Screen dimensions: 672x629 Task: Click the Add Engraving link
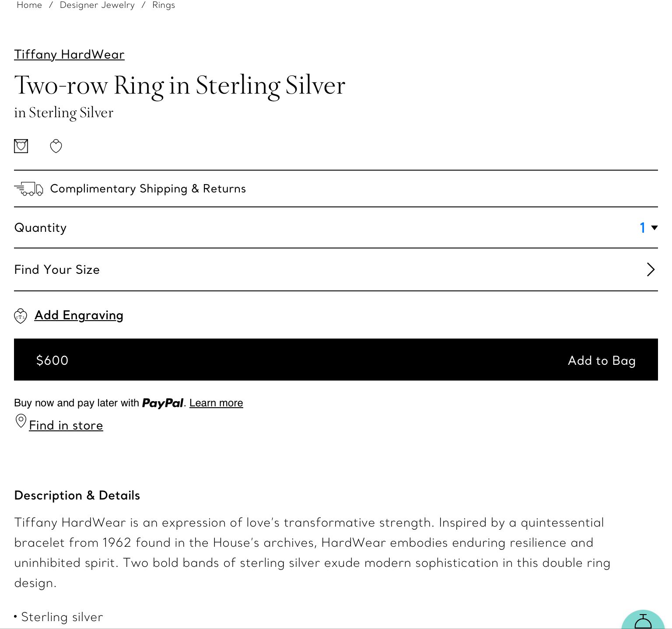click(79, 315)
